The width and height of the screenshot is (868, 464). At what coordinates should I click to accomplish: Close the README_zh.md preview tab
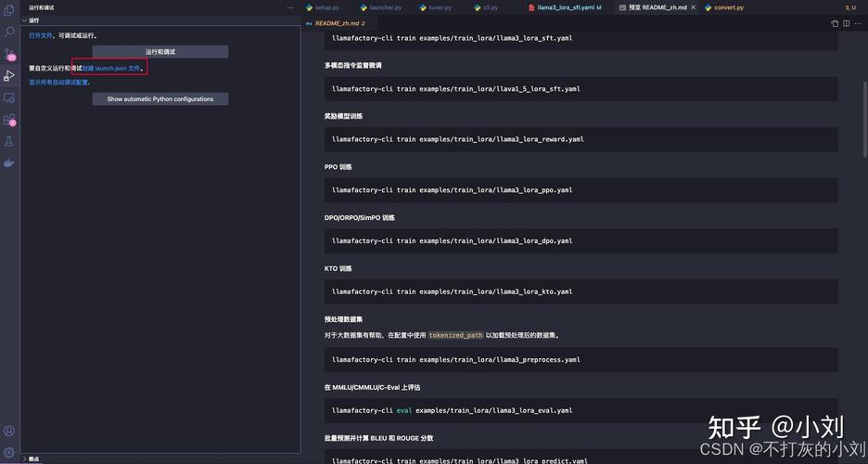coord(693,7)
